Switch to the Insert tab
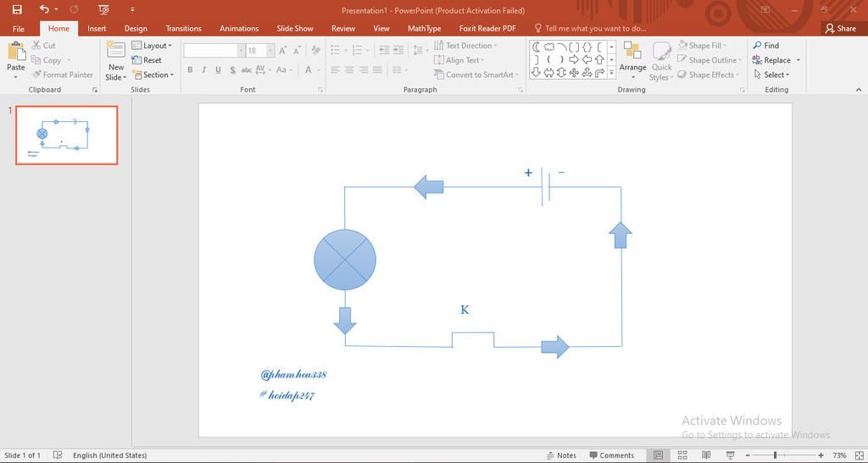 point(97,28)
